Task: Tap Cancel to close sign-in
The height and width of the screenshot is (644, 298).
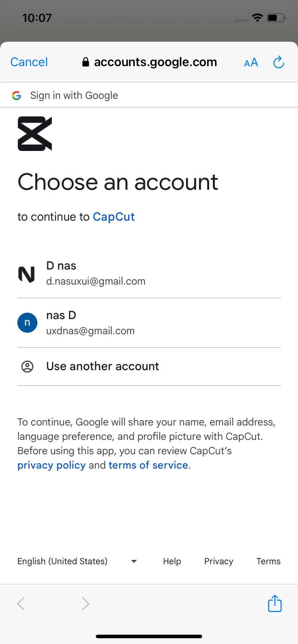Action: (x=29, y=62)
